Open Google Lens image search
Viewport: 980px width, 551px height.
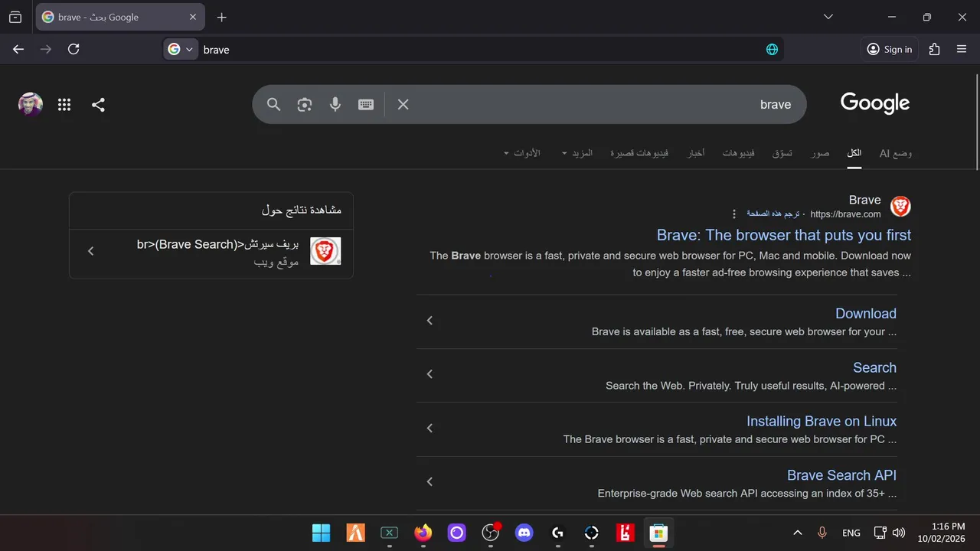305,105
